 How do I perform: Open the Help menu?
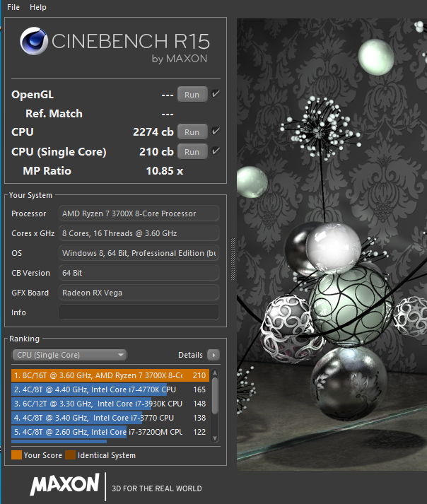click(x=38, y=7)
